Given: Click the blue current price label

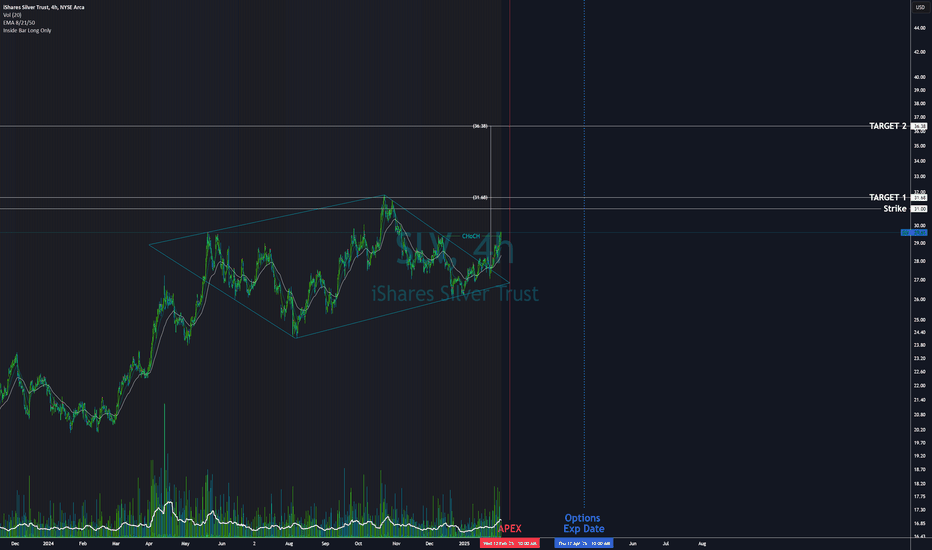Looking at the screenshot, I should (x=914, y=232).
